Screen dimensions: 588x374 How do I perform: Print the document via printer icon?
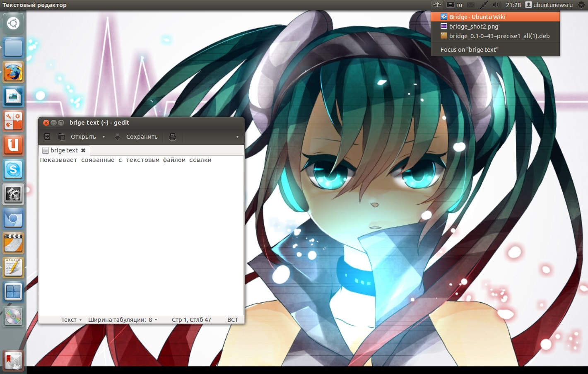(x=173, y=137)
